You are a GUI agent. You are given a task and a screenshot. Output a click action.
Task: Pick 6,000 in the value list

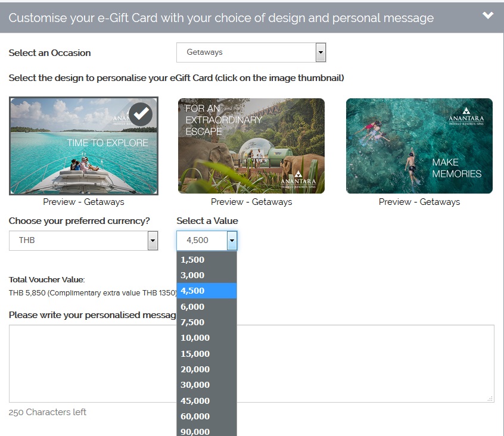click(206, 307)
